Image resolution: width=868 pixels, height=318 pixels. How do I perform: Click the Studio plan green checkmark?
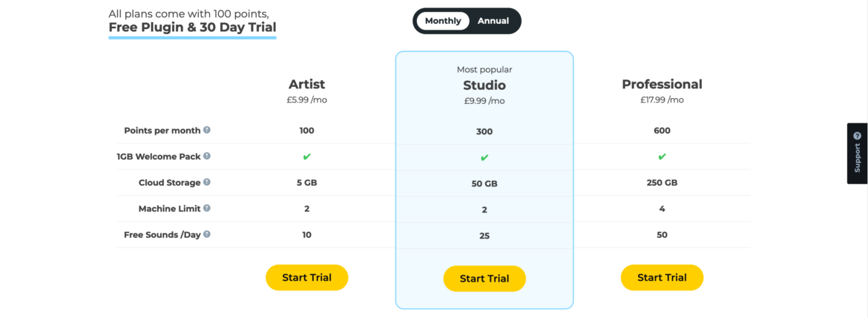(484, 158)
